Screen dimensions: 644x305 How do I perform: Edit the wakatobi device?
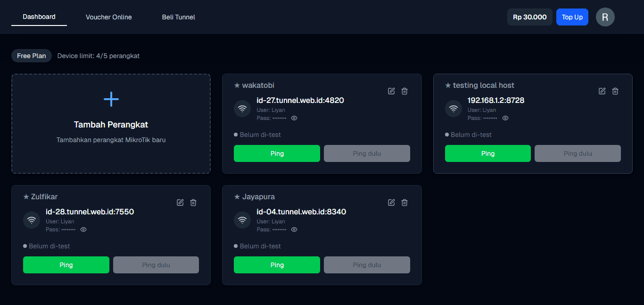(391, 91)
